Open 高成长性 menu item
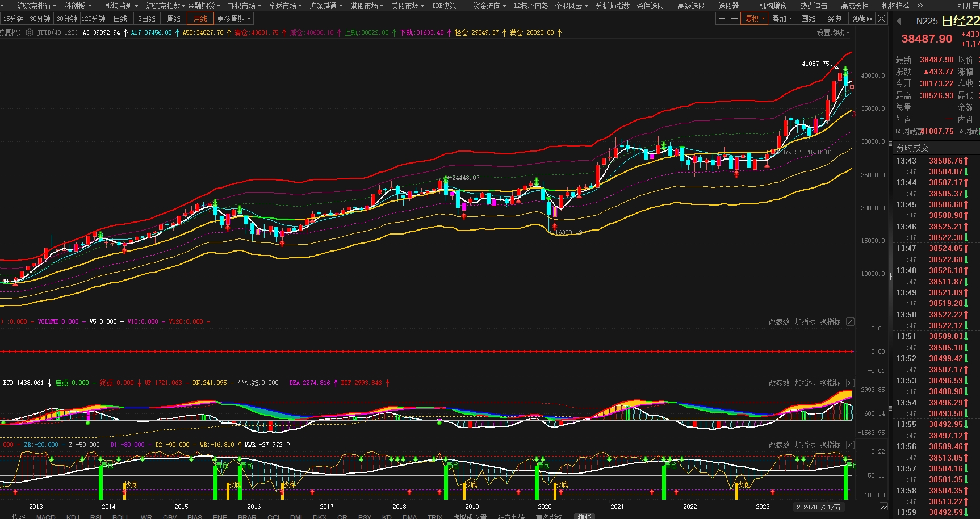Screen dimensions: 980x519 [x=855, y=6]
